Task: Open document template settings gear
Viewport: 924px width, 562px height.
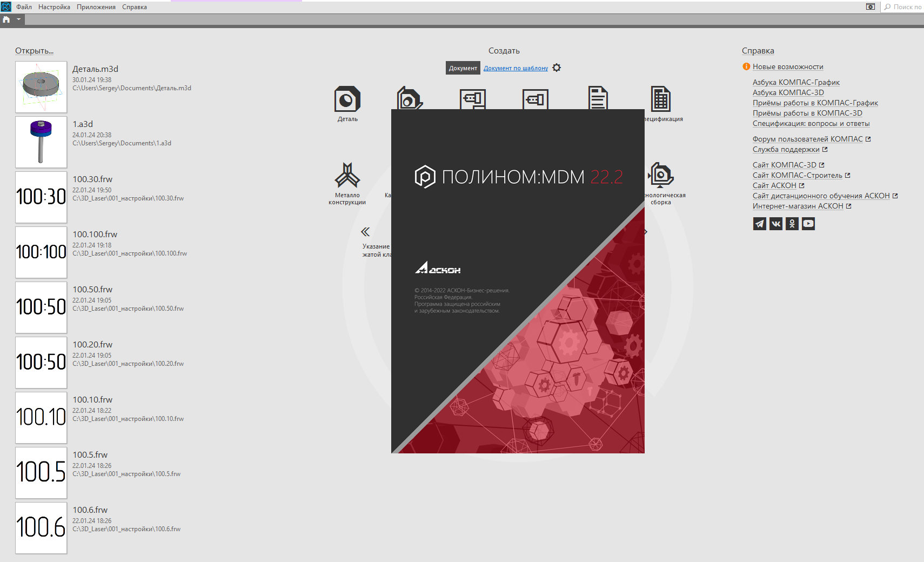Action: [557, 68]
